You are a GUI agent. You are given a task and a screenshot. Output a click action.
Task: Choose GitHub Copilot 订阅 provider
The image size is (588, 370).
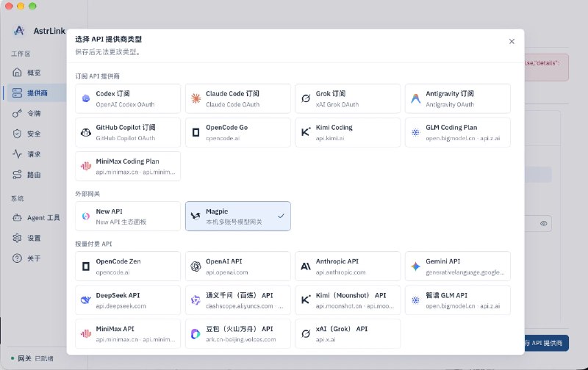coord(127,133)
